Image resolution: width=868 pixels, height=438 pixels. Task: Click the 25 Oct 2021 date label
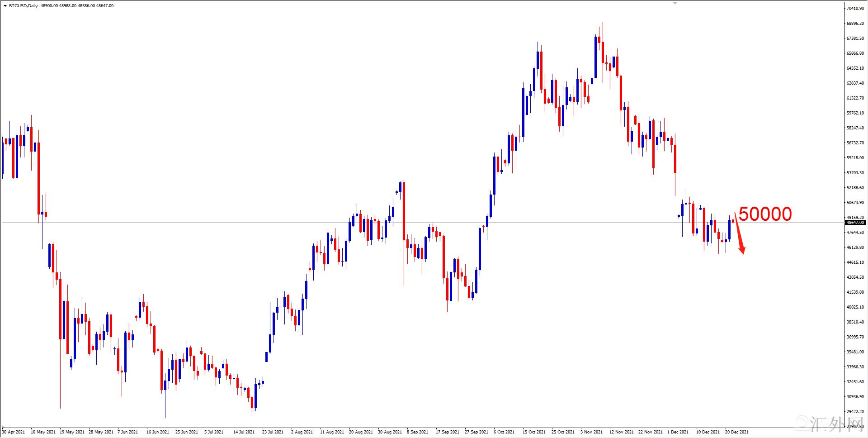point(563,432)
